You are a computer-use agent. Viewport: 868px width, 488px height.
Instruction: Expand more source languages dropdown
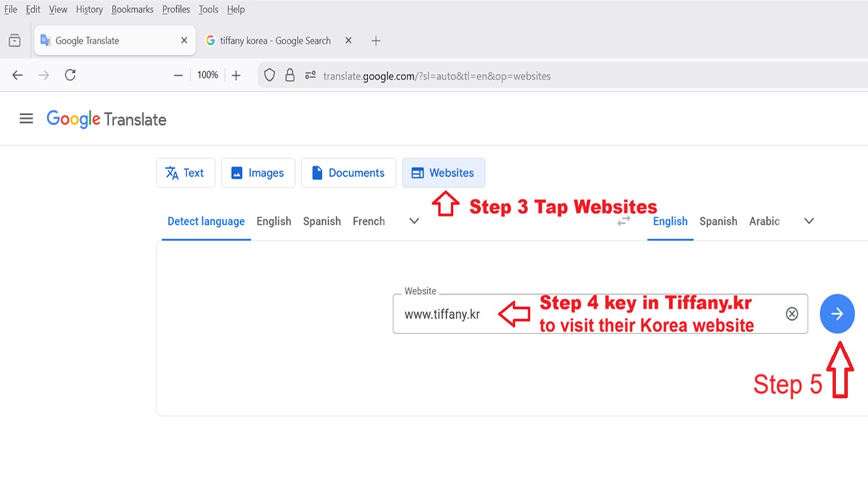[414, 222]
